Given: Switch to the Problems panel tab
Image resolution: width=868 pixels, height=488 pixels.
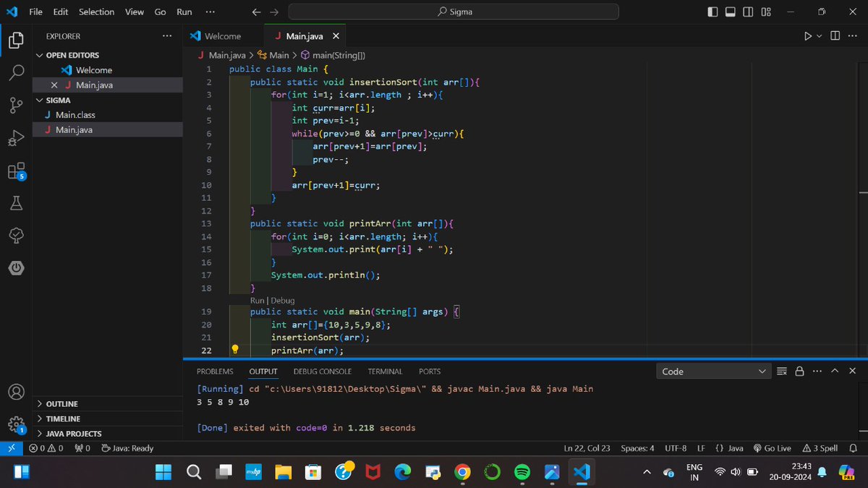Looking at the screenshot, I should (215, 371).
